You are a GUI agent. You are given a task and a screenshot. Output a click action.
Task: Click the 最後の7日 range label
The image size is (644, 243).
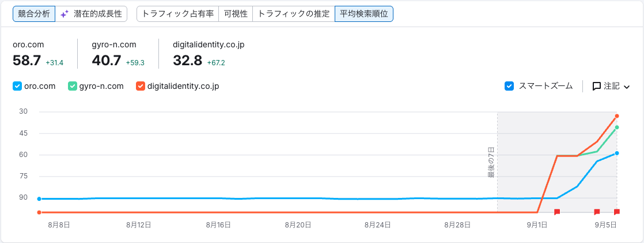coord(490,162)
